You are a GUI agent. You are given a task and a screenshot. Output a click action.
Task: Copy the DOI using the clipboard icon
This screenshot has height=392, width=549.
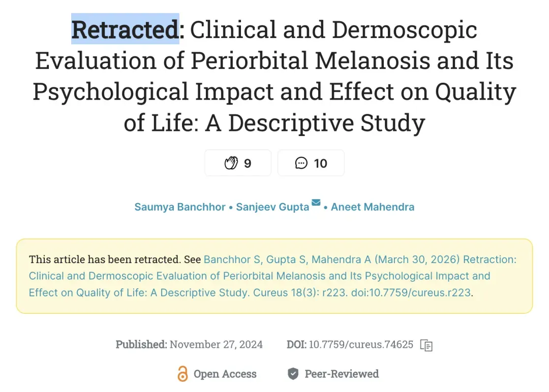point(426,345)
